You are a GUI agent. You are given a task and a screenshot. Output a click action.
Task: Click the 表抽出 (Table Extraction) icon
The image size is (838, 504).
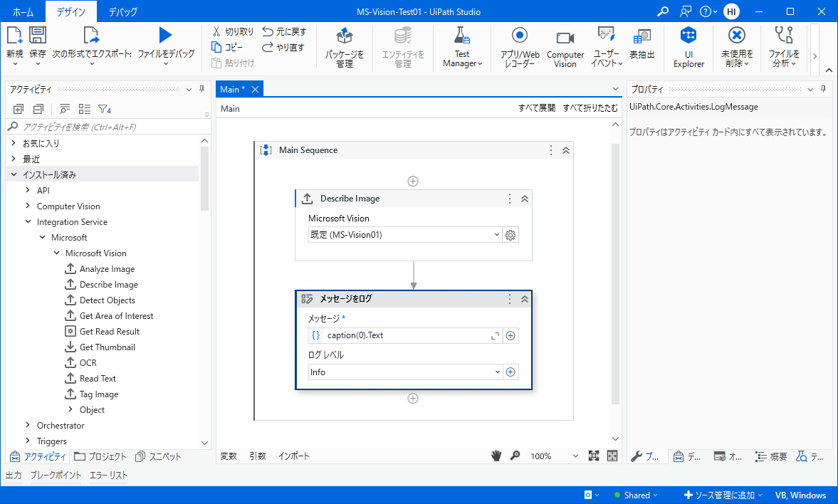pos(642,37)
